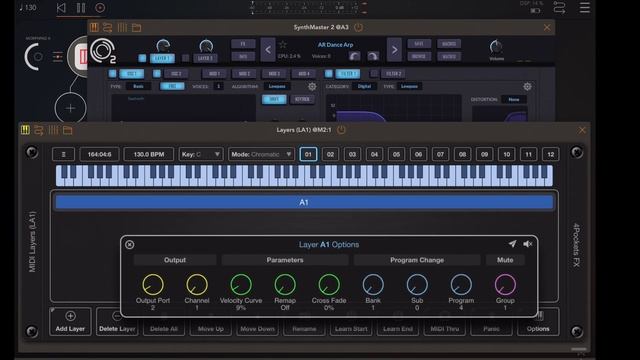This screenshot has height=360, width=640.
Task: Click the SynthMaster Volume knob
Action: pos(496,47)
